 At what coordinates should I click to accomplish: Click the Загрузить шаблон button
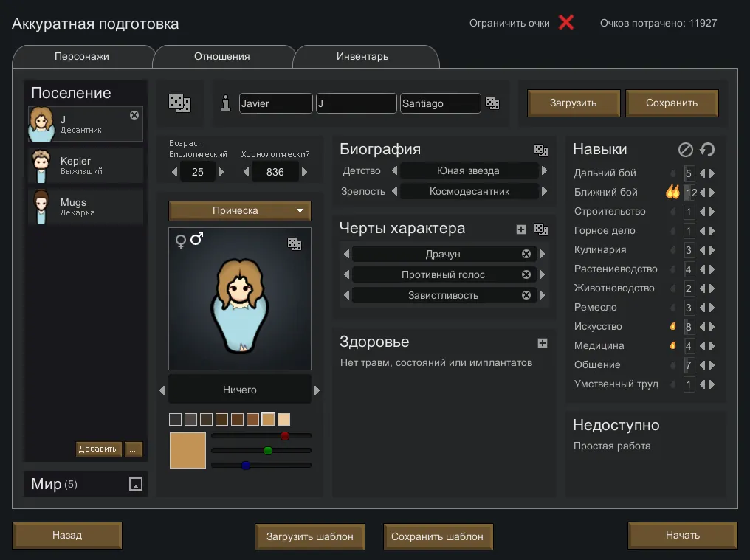[310, 536]
